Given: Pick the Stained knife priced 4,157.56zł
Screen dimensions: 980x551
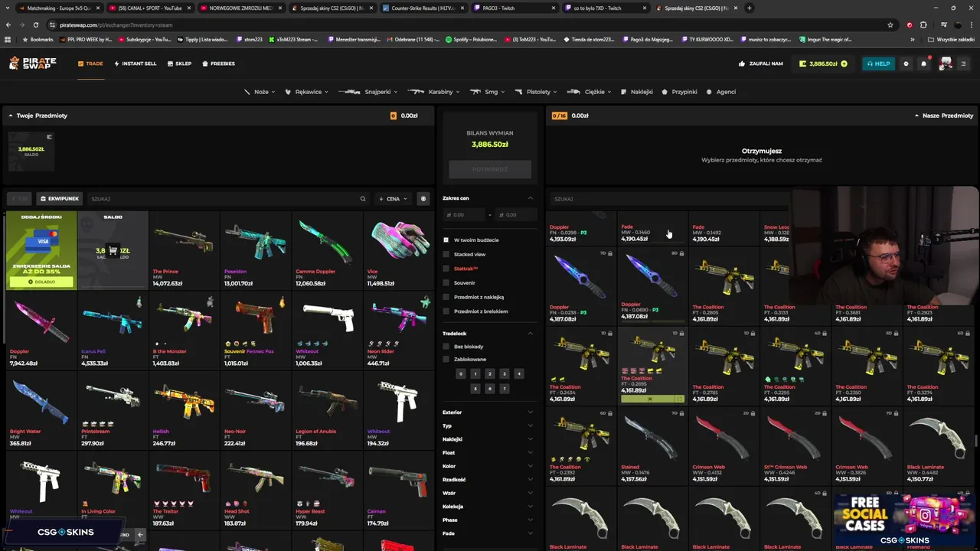Looking at the screenshot, I should (x=652, y=445).
